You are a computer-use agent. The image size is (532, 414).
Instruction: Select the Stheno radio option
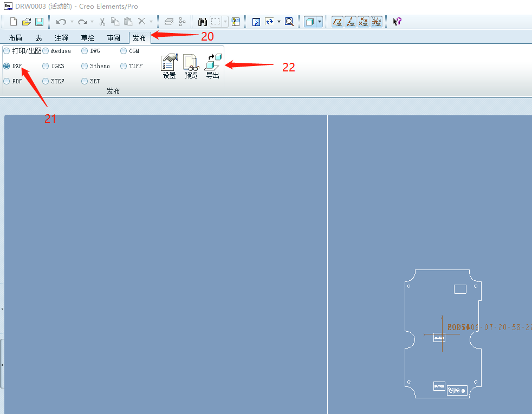click(85, 66)
